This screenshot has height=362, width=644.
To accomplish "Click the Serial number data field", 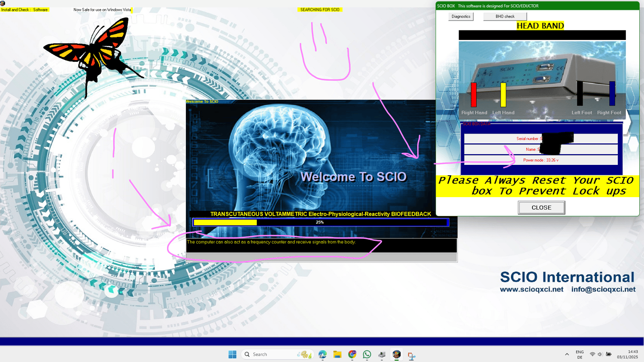I will coord(541,139).
